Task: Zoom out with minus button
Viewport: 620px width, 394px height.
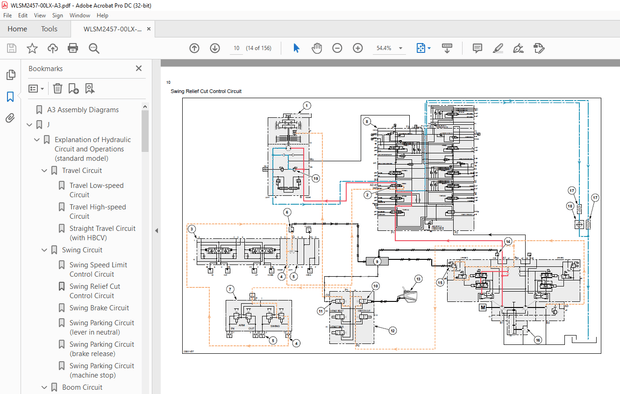Action: pyautogui.click(x=337, y=48)
